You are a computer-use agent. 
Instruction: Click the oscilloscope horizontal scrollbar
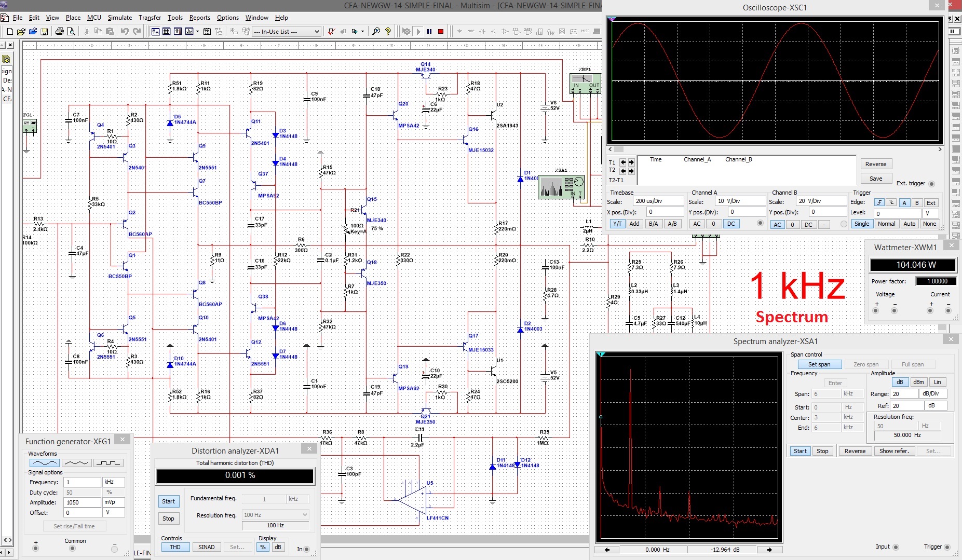click(x=775, y=149)
